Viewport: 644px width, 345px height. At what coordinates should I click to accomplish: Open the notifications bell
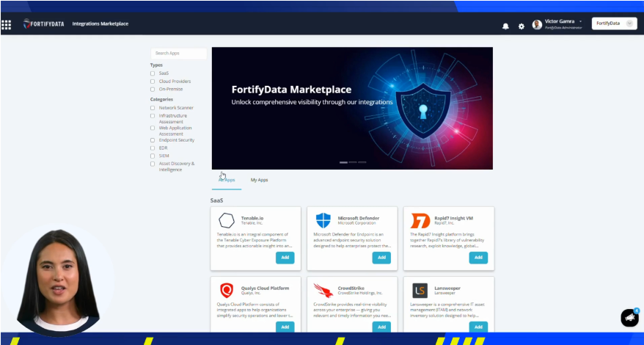(x=505, y=26)
